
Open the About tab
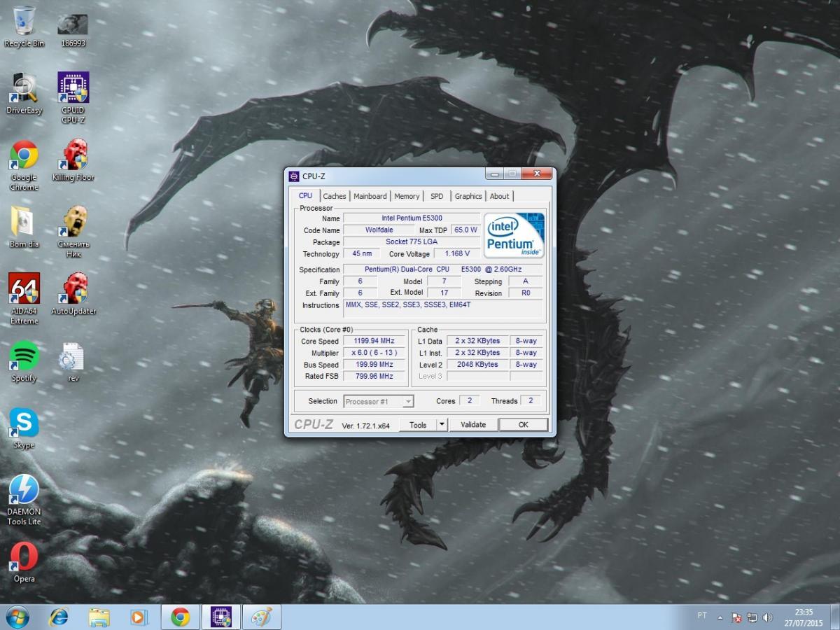tap(500, 196)
